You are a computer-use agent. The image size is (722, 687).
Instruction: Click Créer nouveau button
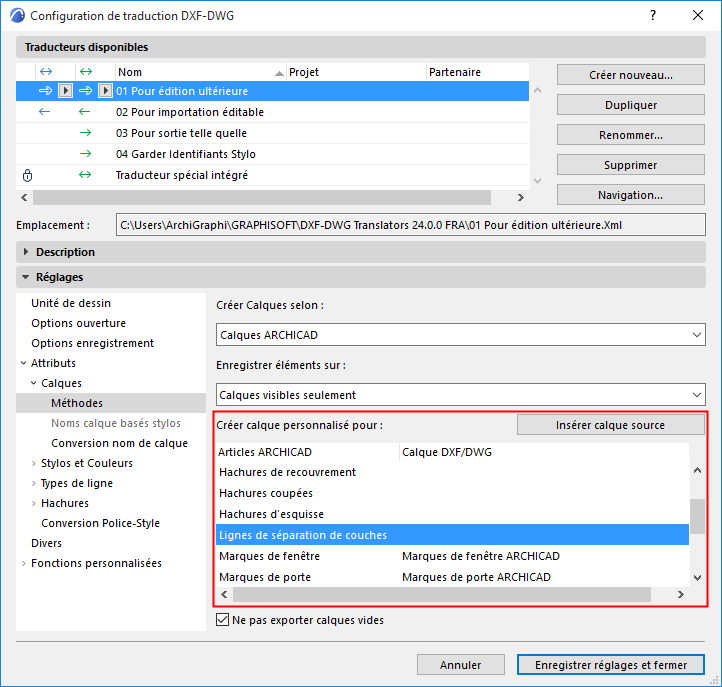pos(631,75)
